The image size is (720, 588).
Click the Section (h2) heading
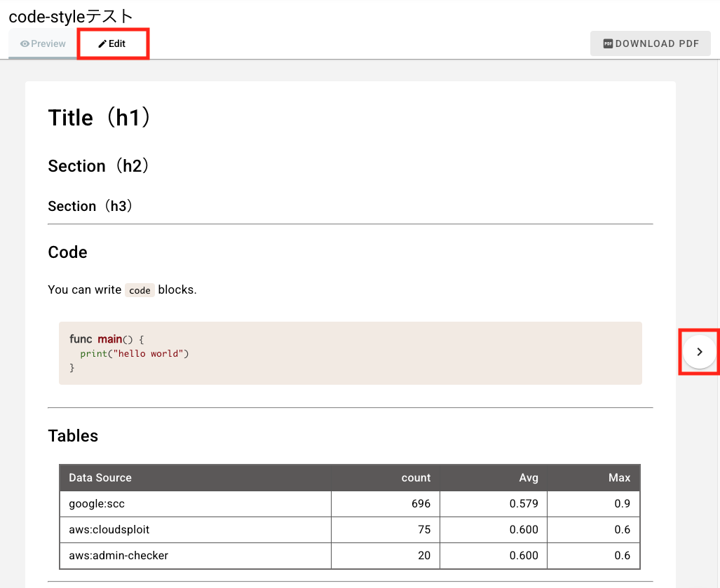coord(99,165)
